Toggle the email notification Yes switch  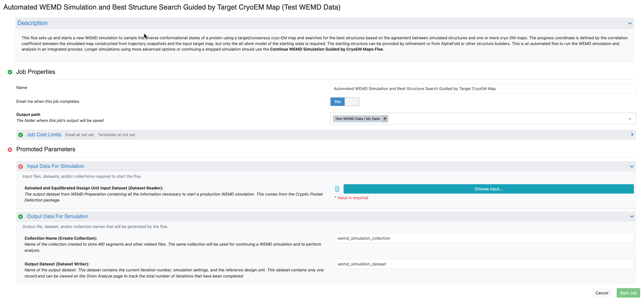(x=344, y=102)
